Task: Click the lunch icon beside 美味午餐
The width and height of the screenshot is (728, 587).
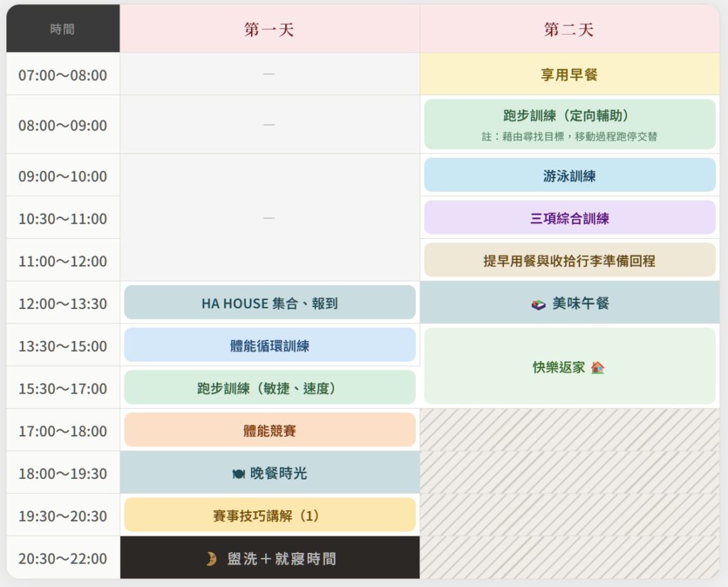Action: point(538,303)
